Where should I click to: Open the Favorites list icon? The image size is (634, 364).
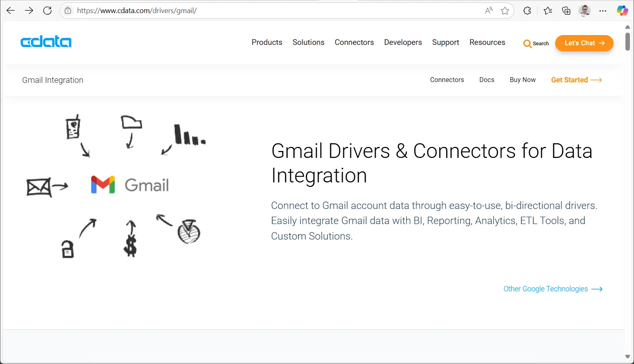click(548, 11)
